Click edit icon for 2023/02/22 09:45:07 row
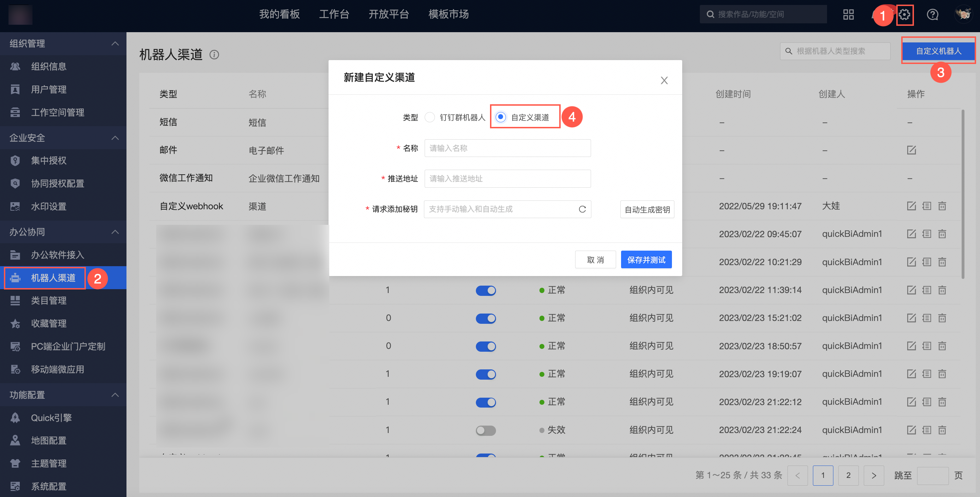Viewport: 980px width, 497px height. pos(911,234)
